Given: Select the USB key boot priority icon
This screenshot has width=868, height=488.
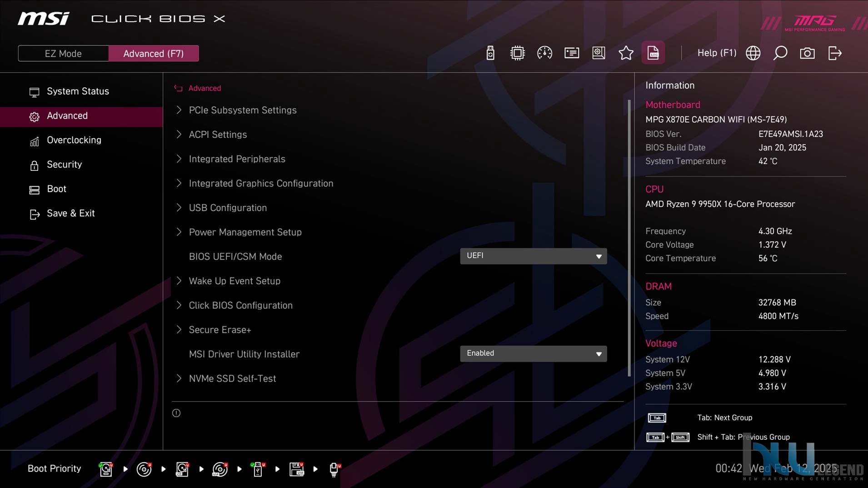Looking at the screenshot, I should click(258, 469).
